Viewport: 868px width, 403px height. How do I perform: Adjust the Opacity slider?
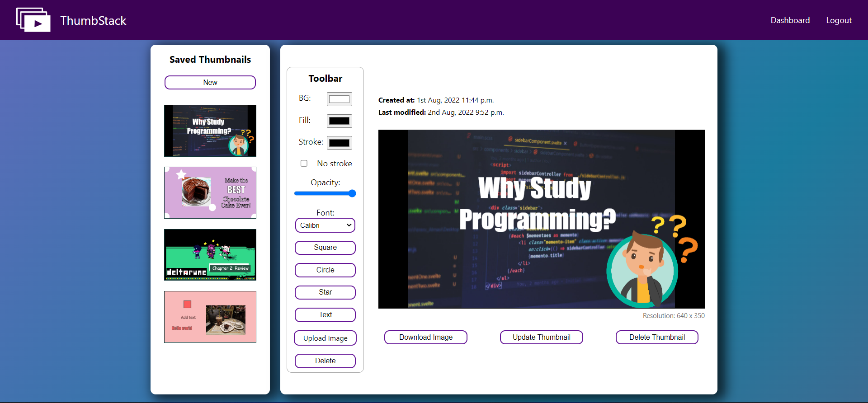pyautogui.click(x=325, y=193)
